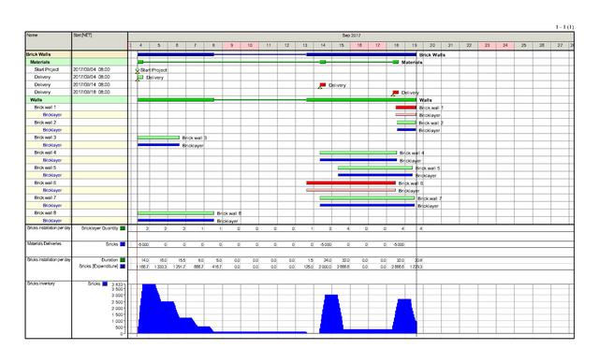The width and height of the screenshot is (599, 364).
Task: Select the Brick wall 7 row name
Action: coord(45,197)
